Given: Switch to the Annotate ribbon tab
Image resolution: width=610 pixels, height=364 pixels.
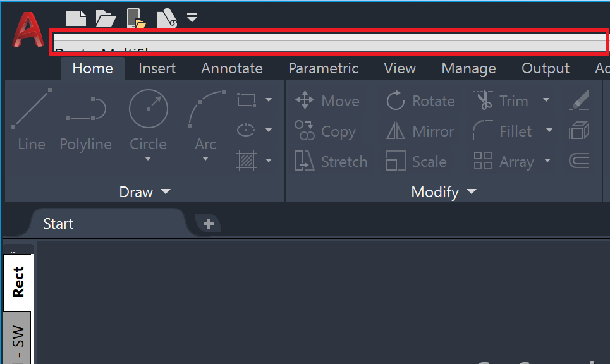Looking at the screenshot, I should [x=232, y=68].
